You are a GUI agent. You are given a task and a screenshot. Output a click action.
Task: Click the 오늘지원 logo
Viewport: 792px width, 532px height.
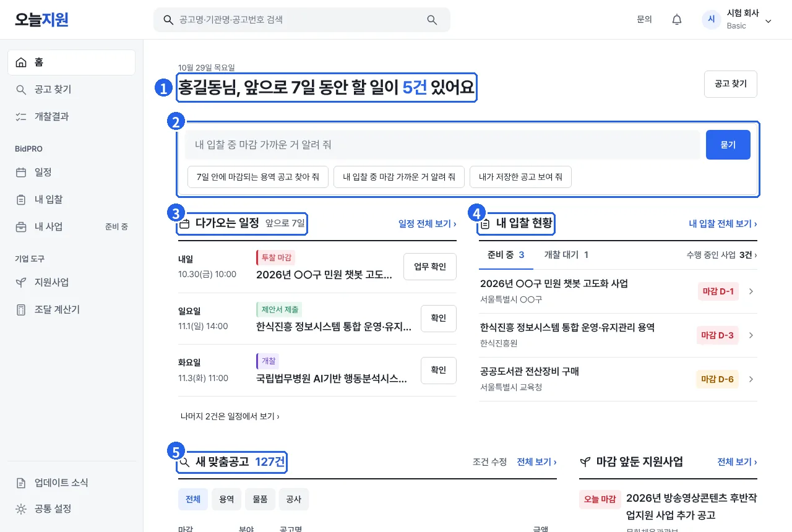41,20
